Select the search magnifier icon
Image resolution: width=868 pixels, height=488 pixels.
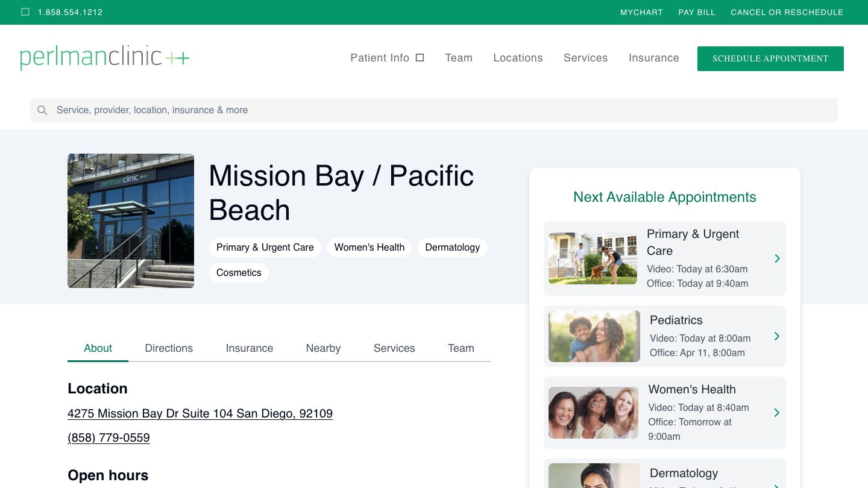(42, 110)
